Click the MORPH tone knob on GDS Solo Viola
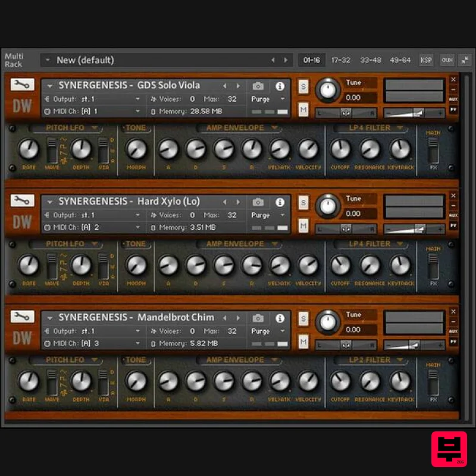The height and width of the screenshot is (476, 476). pyautogui.click(x=136, y=149)
